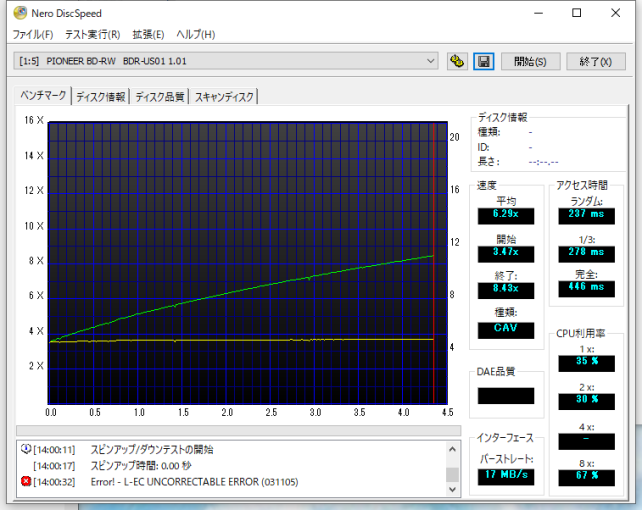642x510 pixels.
Task: Switch to the スキャンディスク tab
Action: pyautogui.click(x=224, y=97)
